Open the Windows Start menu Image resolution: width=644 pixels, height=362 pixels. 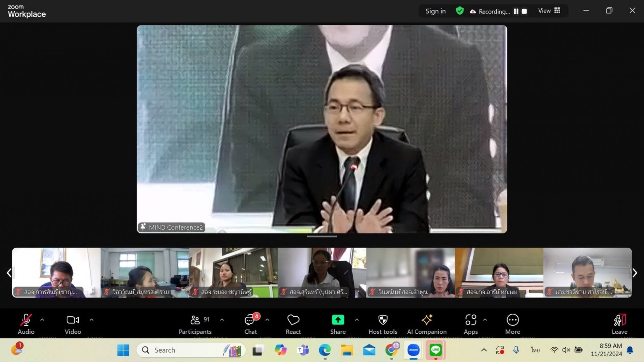(x=123, y=350)
